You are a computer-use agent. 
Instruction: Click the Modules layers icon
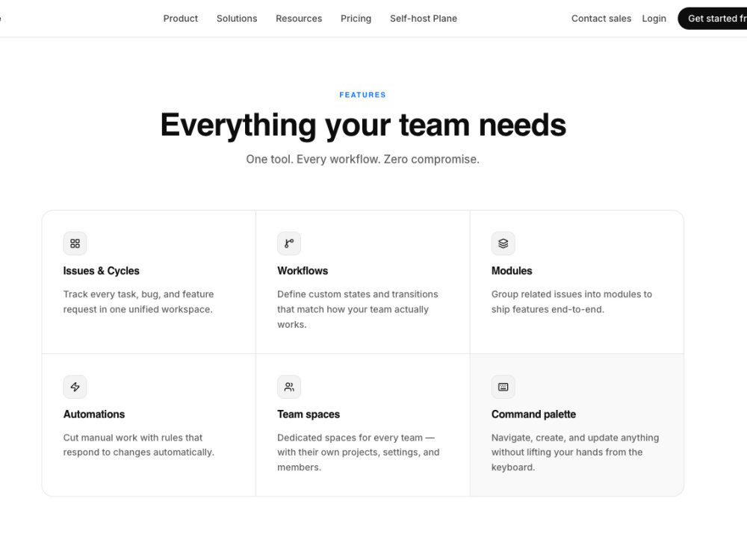503,243
